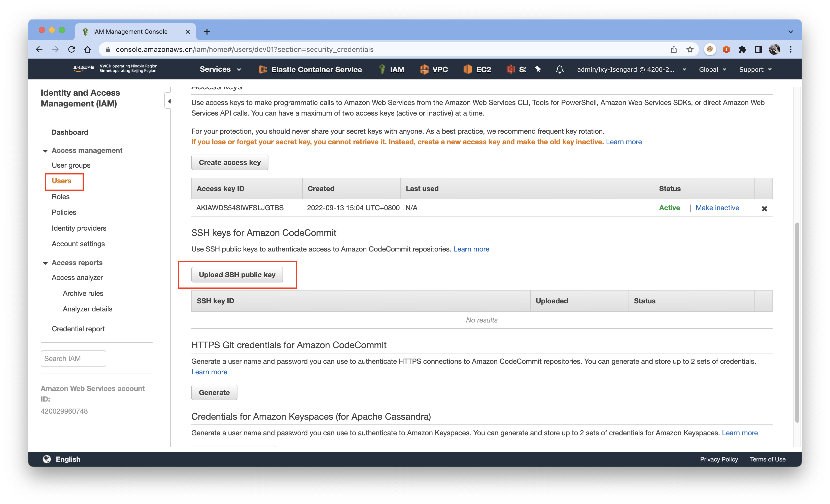This screenshot has width=830, height=504.
Task: Reload the IAM console page
Action: (x=72, y=50)
